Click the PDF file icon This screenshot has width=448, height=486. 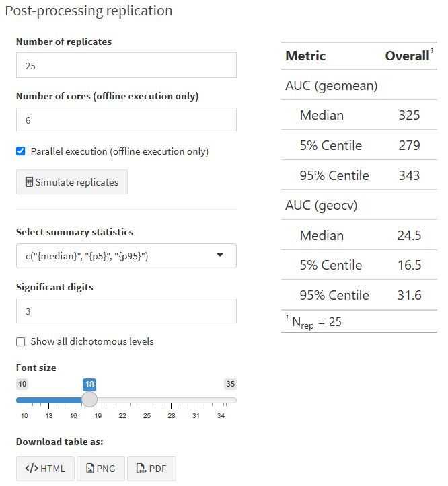pos(141,469)
